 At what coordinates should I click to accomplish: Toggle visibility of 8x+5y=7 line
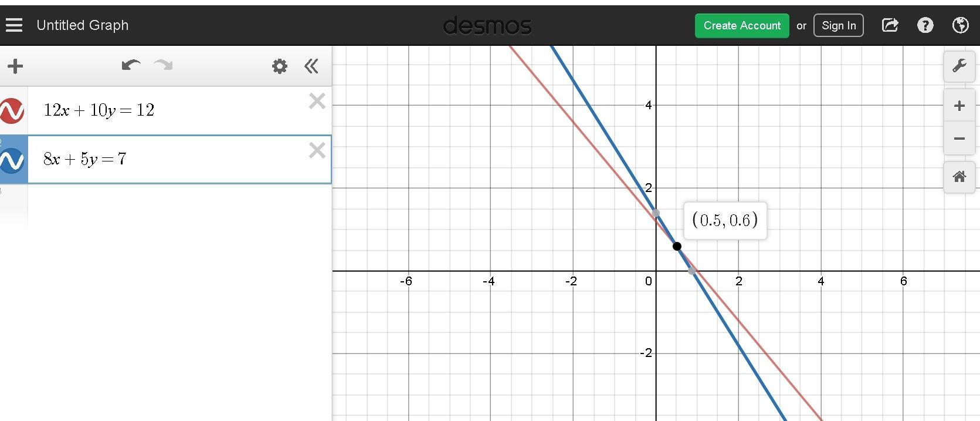(12, 160)
